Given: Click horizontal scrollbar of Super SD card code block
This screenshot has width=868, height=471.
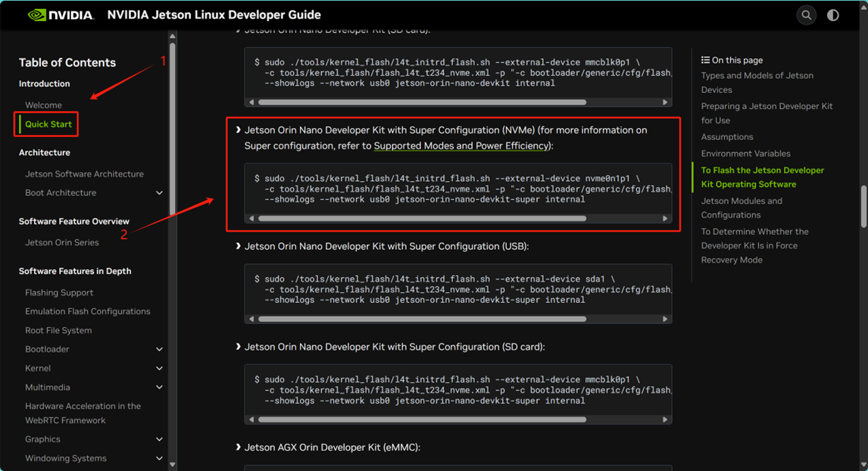Looking at the screenshot, I should 422,420.
